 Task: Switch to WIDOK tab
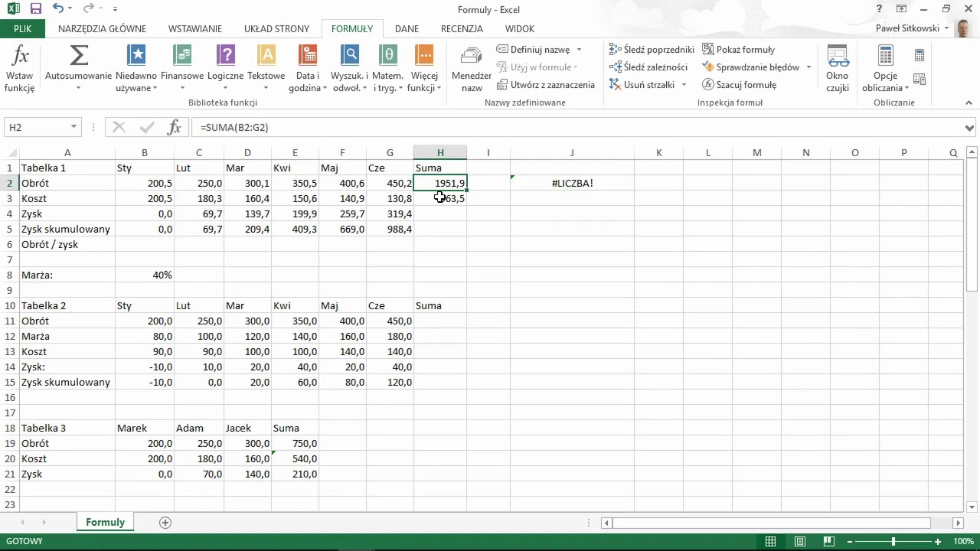coord(520,28)
